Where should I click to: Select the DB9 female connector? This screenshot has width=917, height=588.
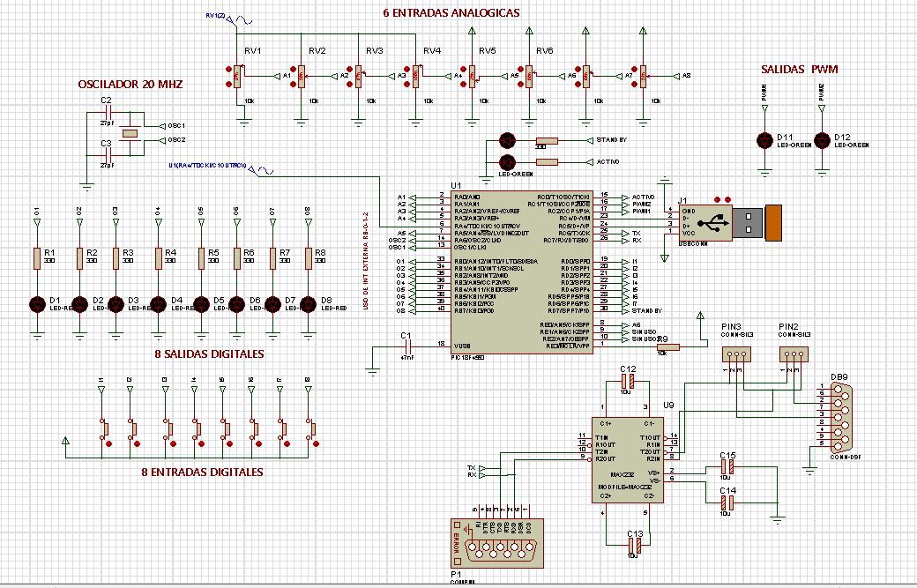click(x=839, y=416)
